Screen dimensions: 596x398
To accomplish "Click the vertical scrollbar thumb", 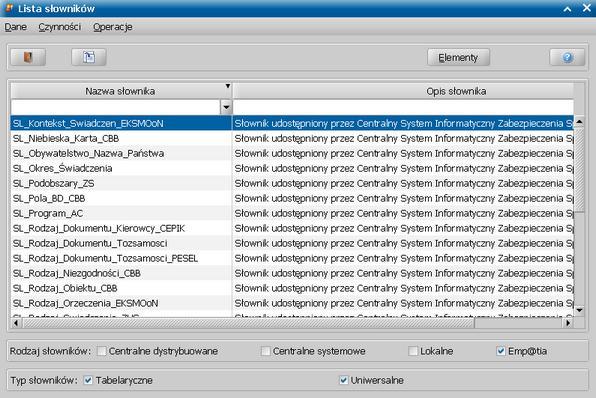I will [579, 170].
